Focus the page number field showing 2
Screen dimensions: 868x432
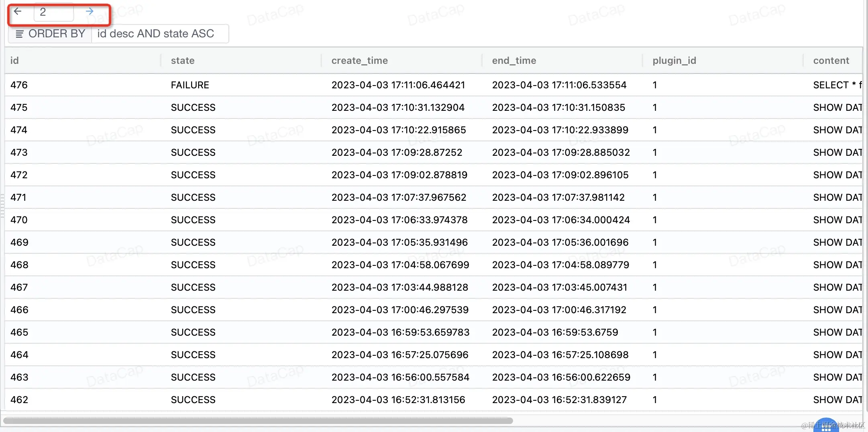pos(54,12)
